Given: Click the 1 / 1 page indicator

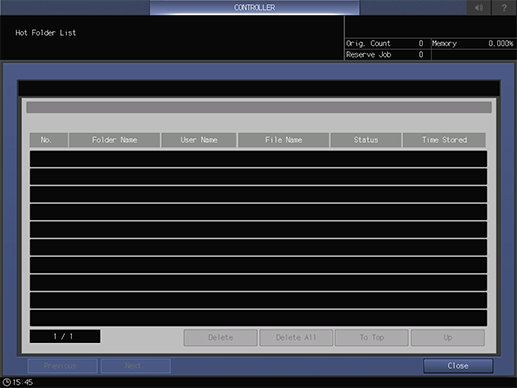Looking at the screenshot, I should pos(65,336).
